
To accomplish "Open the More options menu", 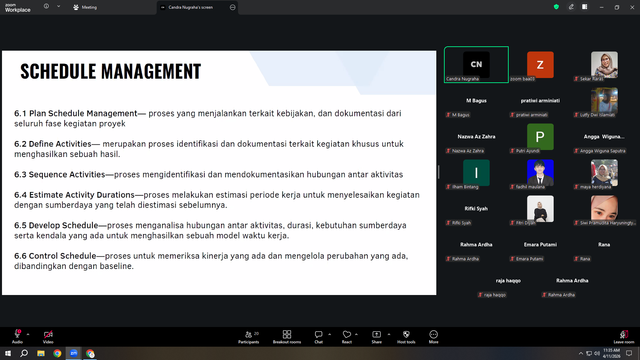I will [433, 337].
